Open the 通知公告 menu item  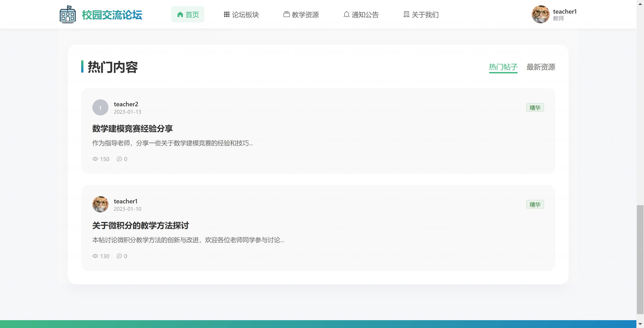click(361, 15)
